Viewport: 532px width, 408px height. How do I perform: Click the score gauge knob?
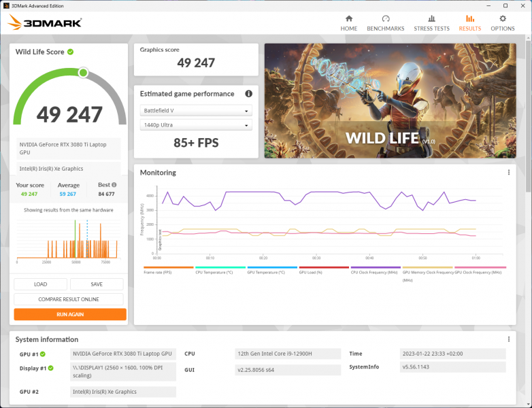click(83, 73)
